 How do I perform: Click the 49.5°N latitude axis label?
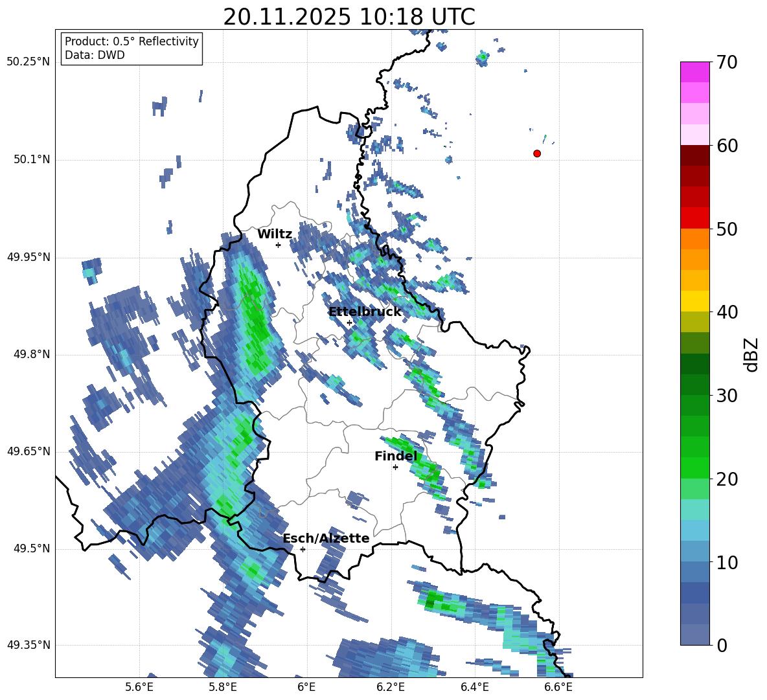30,549
